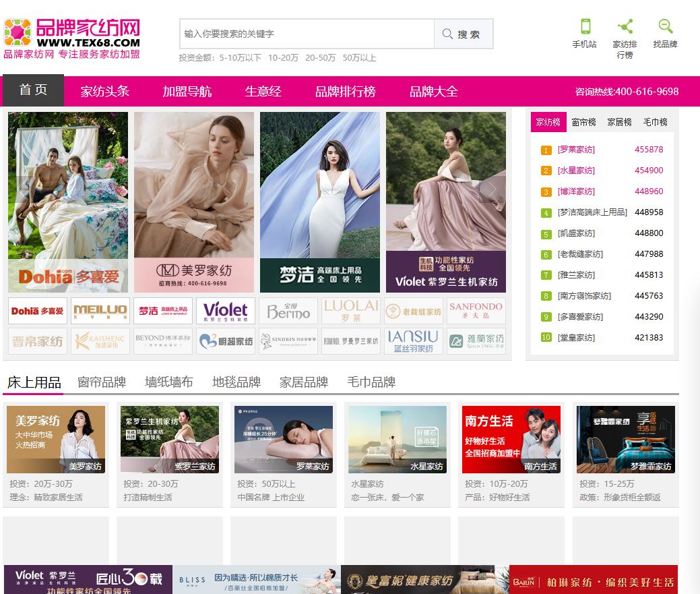Focus the keyword search input field
Image resolution: width=700 pixels, height=594 pixels.
pos(307,34)
